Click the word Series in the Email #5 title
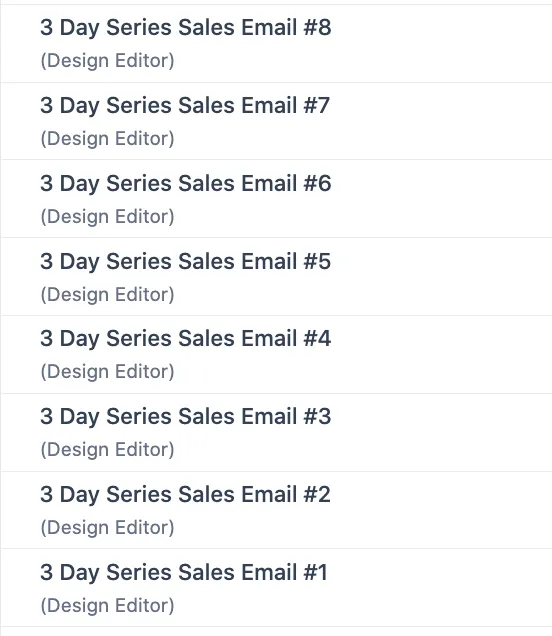The height and width of the screenshot is (636, 552). (139, 262)
